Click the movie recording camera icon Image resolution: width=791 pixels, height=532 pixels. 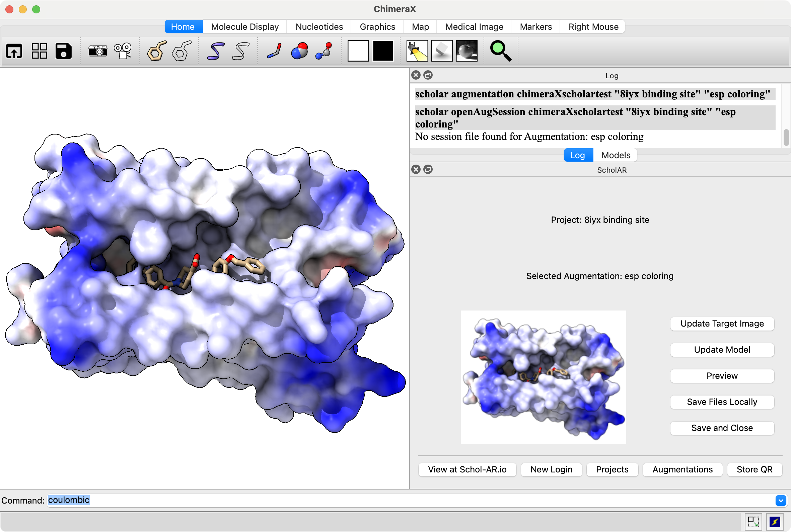pyautogui.click(x=123, y=51)
